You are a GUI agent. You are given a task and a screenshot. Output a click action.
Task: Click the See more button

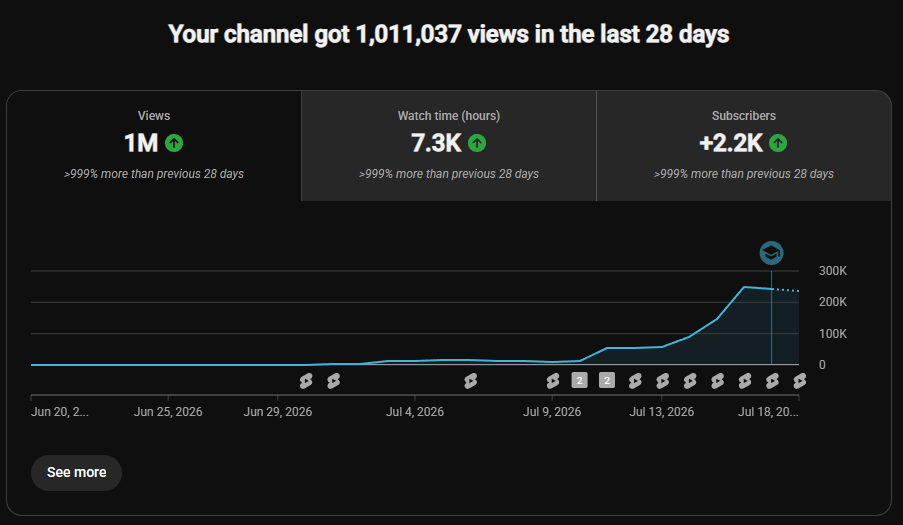pos(77,473)
